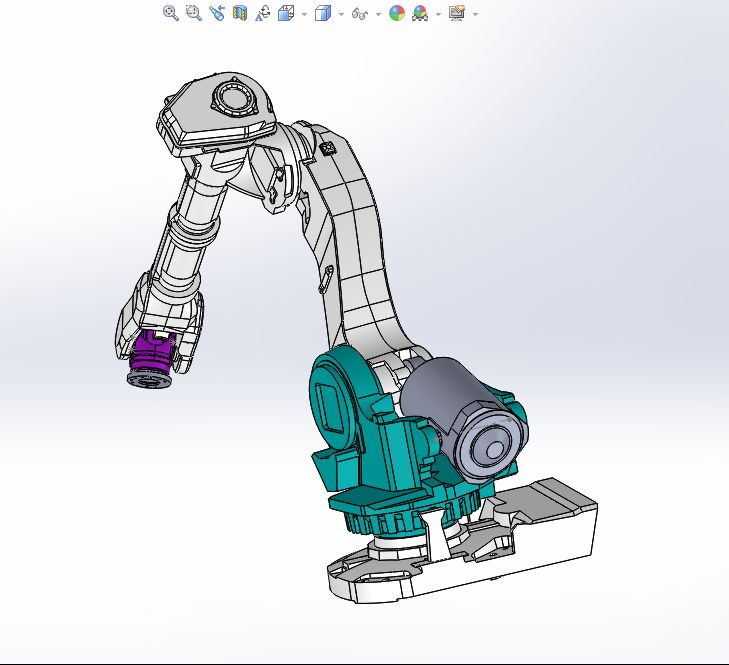Go back to Previous View

pos(217,13)
